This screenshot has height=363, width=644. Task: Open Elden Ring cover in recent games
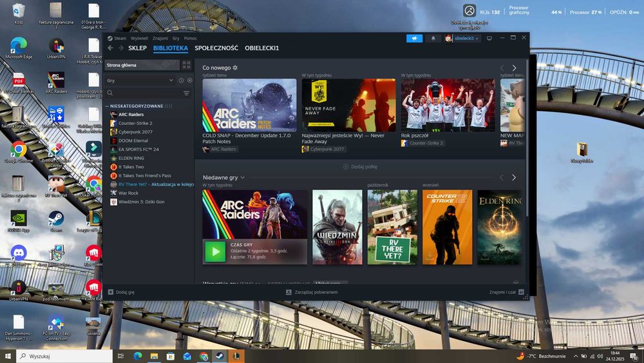[500, 227]
